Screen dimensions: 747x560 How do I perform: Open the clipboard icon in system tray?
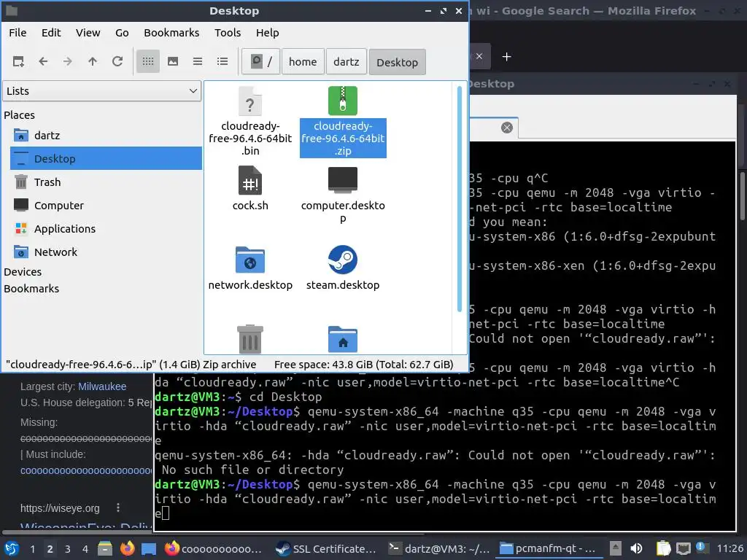click(663, 549)
